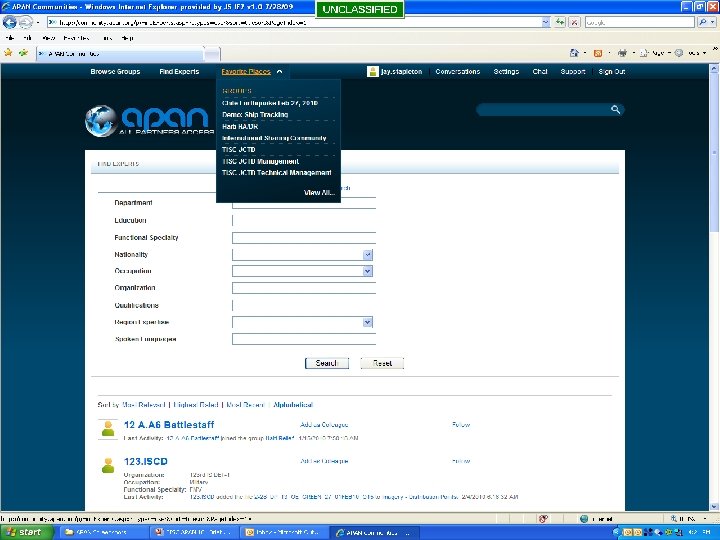Sort results Alphabetical
The image size is (720, 540).
pos(293,405)
